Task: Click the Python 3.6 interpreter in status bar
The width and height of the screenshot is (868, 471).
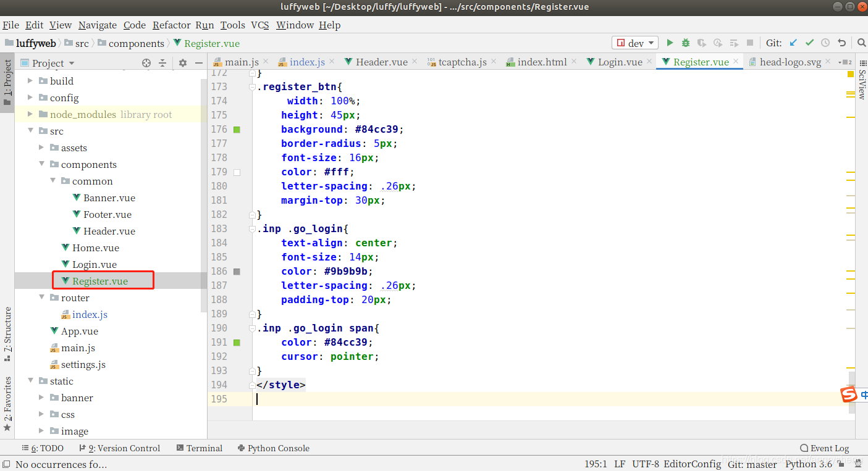Action: pos(809,464)
